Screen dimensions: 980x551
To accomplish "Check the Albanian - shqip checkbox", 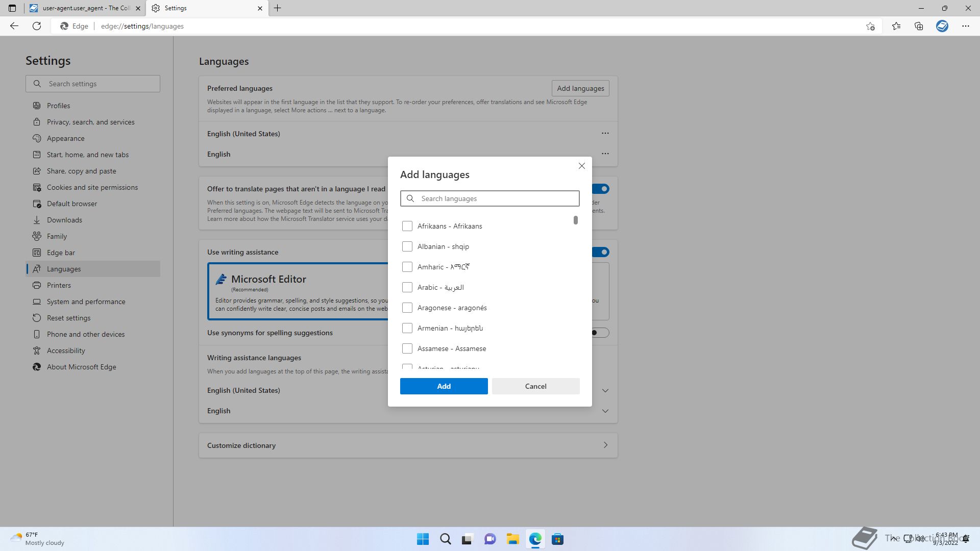I will coord(407,246).
